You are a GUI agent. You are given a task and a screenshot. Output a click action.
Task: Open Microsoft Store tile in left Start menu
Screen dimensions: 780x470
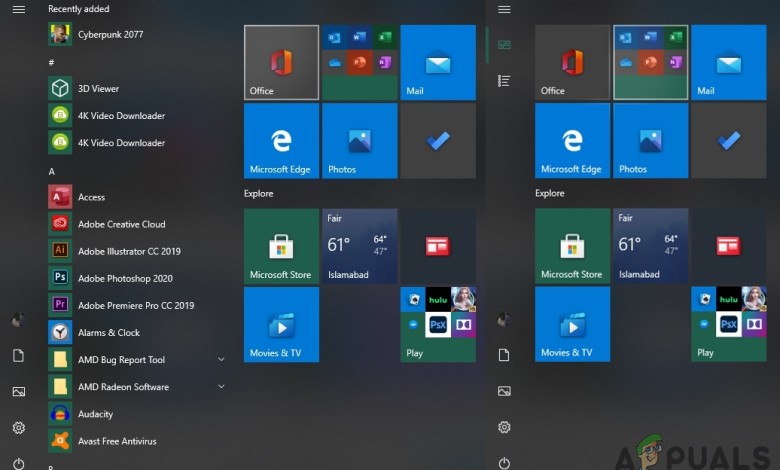282,246
